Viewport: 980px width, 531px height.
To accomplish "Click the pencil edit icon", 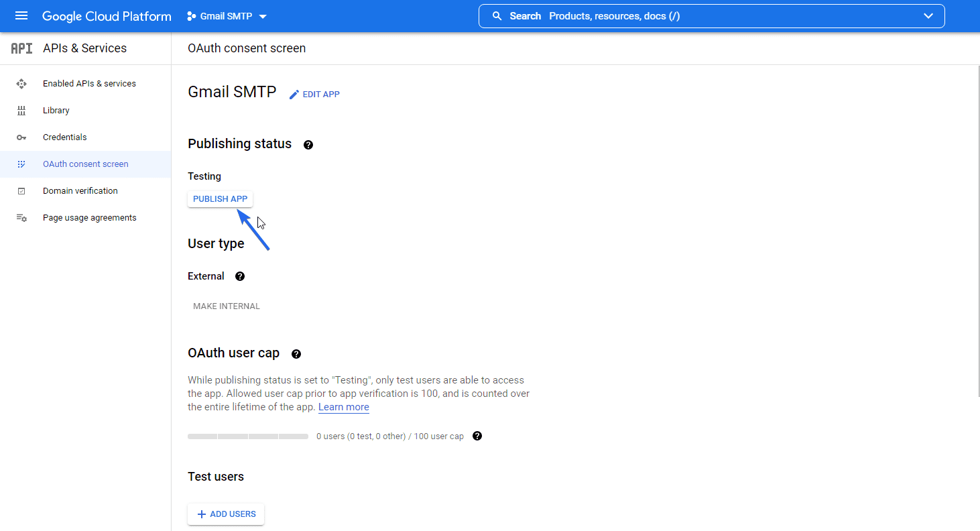I will pyautogui.click(x=294, y=95).
